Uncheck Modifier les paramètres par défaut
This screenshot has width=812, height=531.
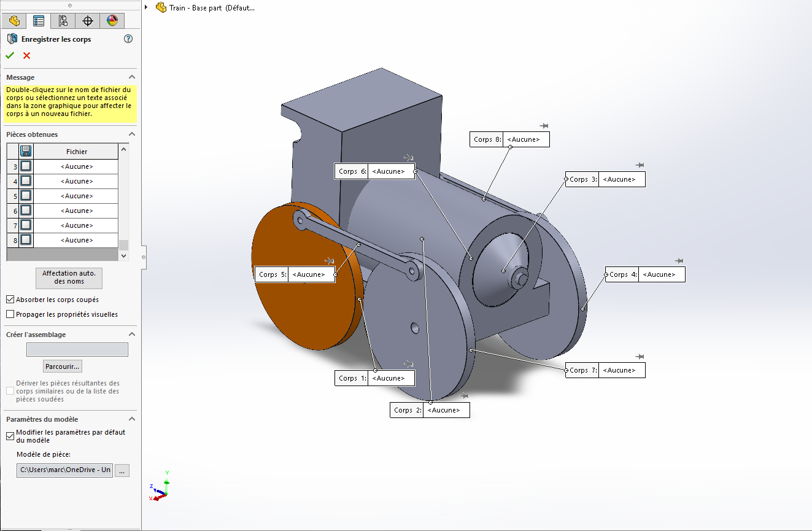coord(10,436)
